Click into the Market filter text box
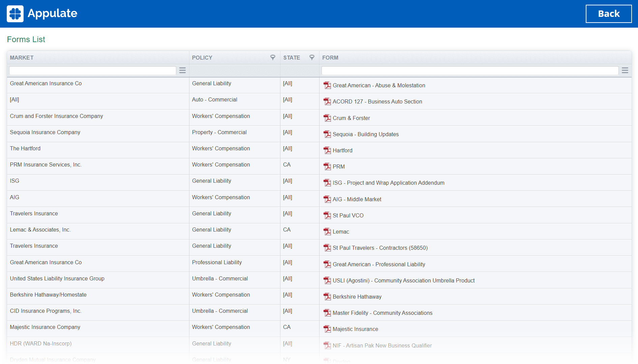Viewport: 638px width, 364px height. pyautogui.click(x=93, y=70)
